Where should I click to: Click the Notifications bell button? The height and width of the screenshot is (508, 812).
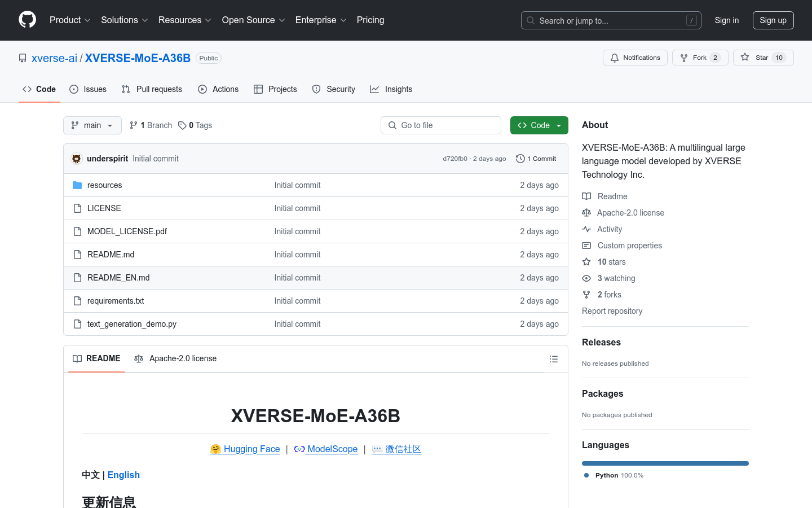[x=636, y=58]
